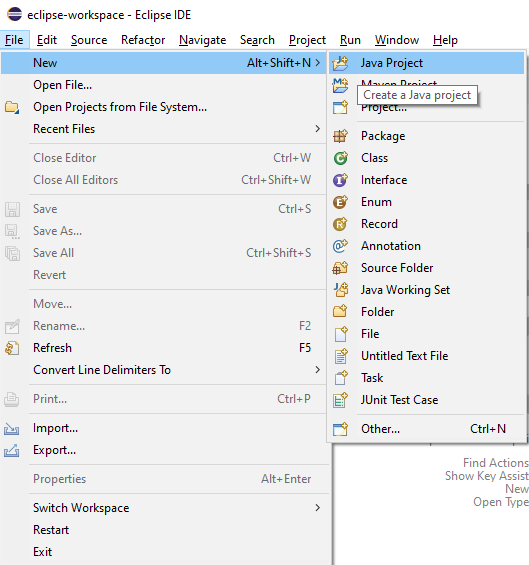This screenshot has height=565, width=529.
Task: Select Other... Ctrl+N entry
Action: coord(427,429)
